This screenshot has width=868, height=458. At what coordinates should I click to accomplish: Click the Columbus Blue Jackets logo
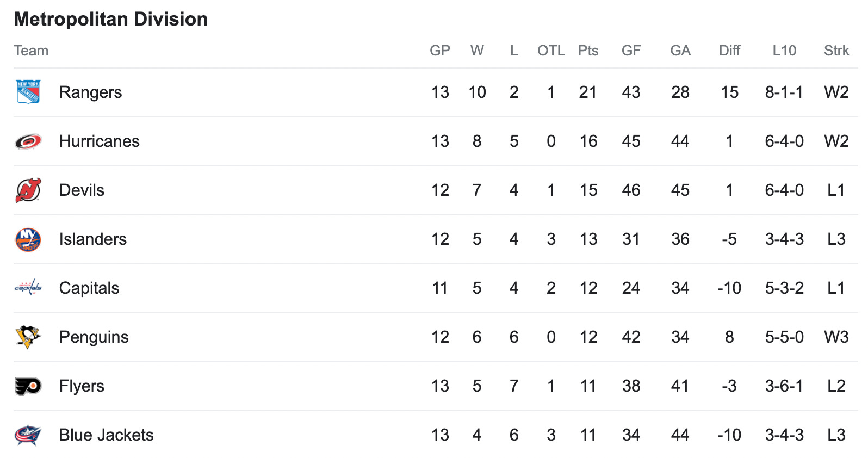pyautogui.click(x=28, y=435)
